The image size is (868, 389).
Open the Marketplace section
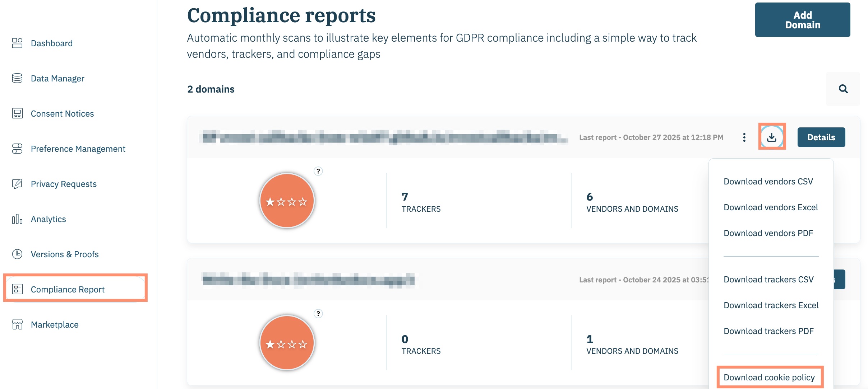point(55,325)
